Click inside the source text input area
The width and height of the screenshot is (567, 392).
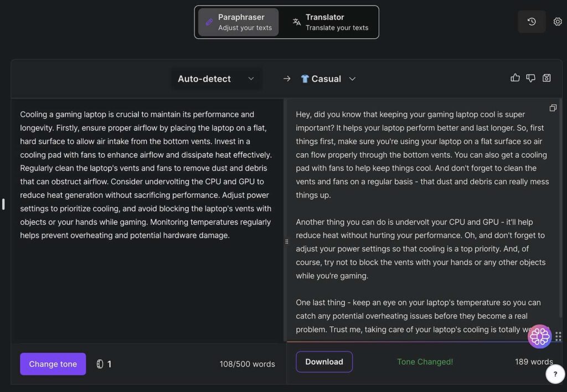pyautogui.click(x=147, y=220)
